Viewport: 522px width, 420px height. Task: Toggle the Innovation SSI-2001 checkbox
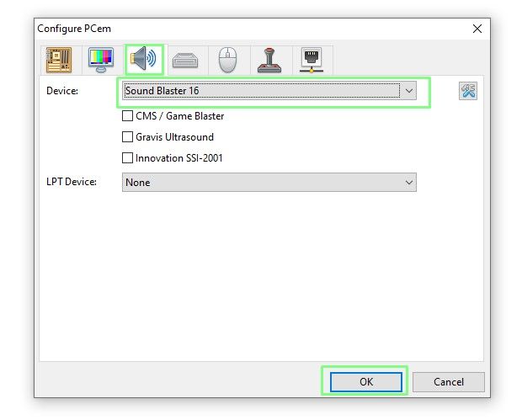[x=127, y=157]
